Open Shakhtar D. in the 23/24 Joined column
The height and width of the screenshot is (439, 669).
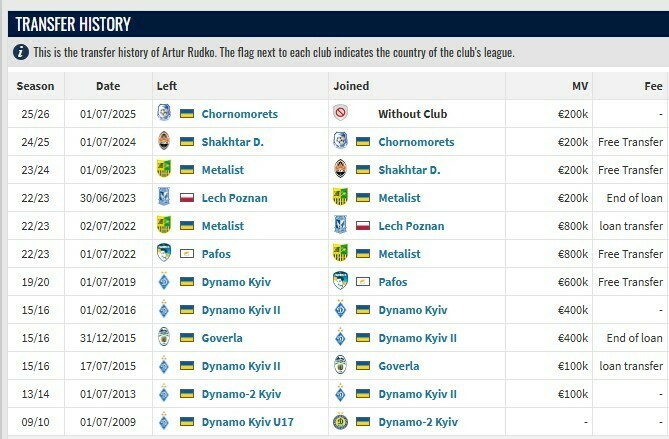tap(409, 170)
